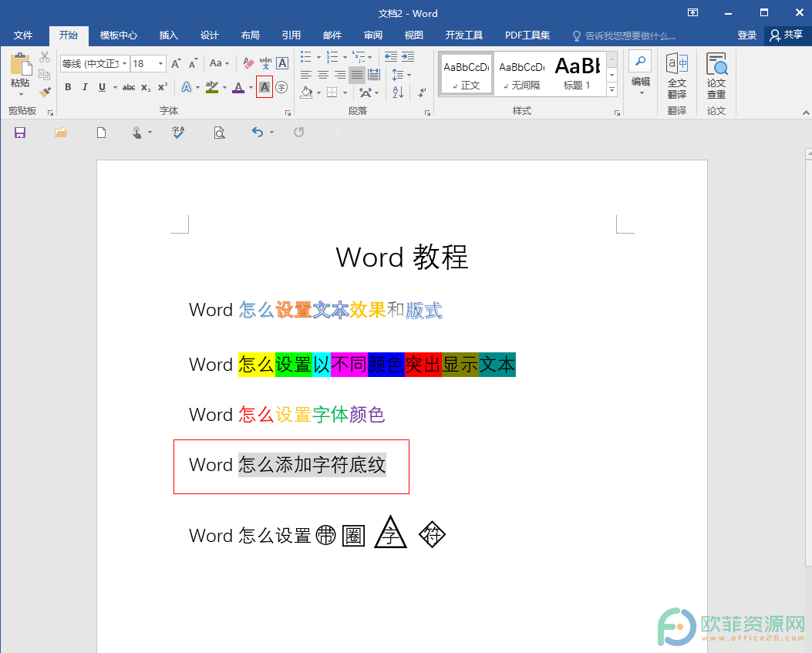Align text left
This screenshot has height=653, width=812.
pyautogui.click(x=306, y=75)
